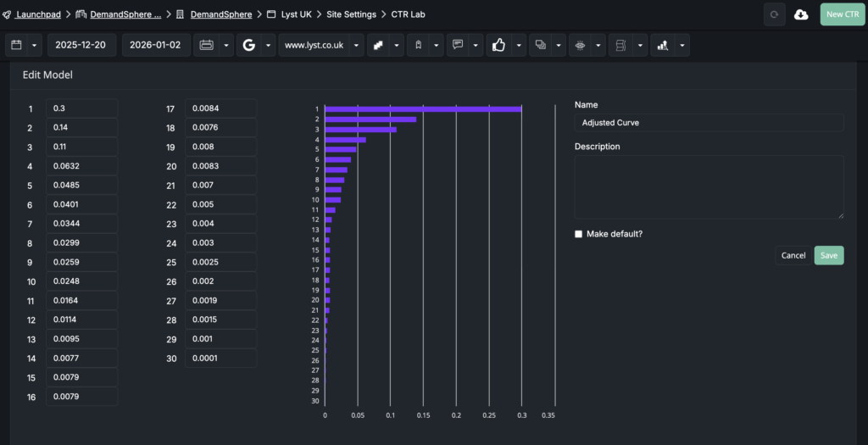Click the refresh icon button

coord(773,14)
